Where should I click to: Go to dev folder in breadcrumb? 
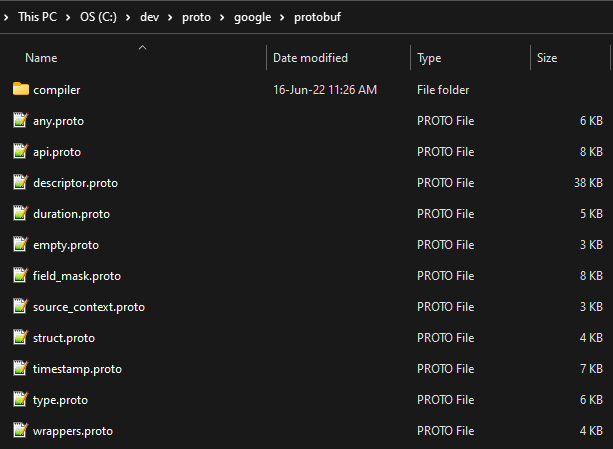(x=149, y=17)
